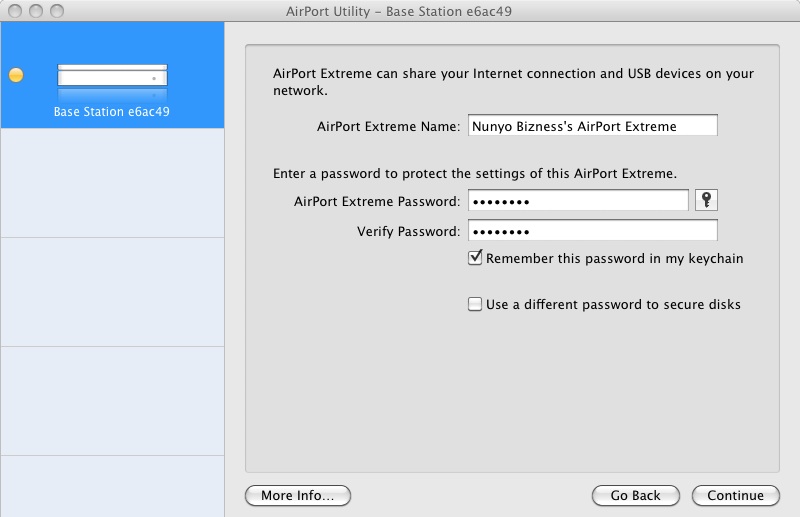Select the Verify Password field
The width and height of the screenshot is (800, 517).
coord(593,231)
